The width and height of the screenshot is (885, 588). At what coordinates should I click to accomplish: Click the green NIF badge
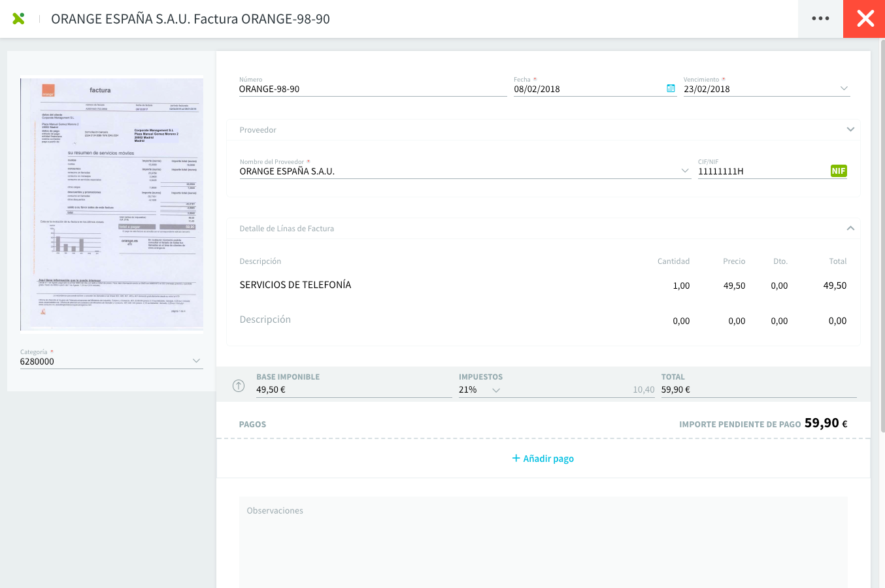(839, 171)
